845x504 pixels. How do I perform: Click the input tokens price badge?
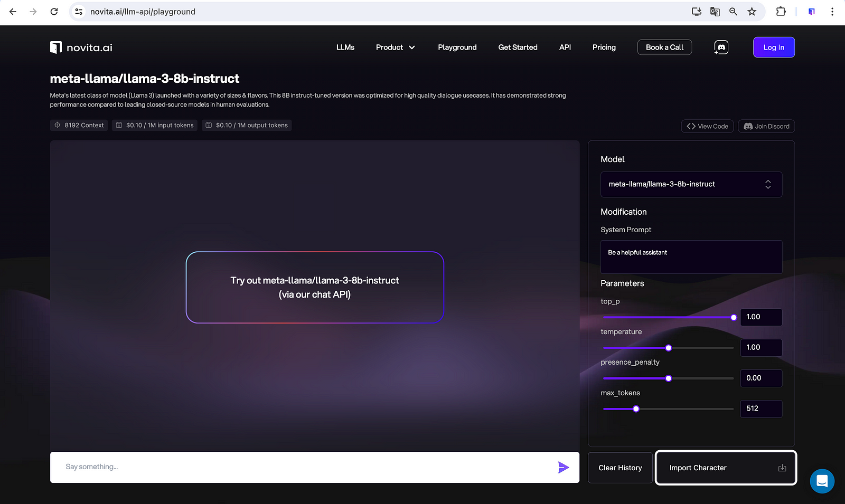[x=155, y=125]
